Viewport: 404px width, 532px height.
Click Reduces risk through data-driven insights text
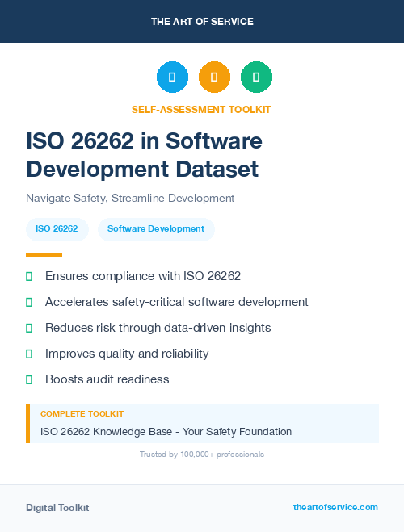(x=158, y=328)
